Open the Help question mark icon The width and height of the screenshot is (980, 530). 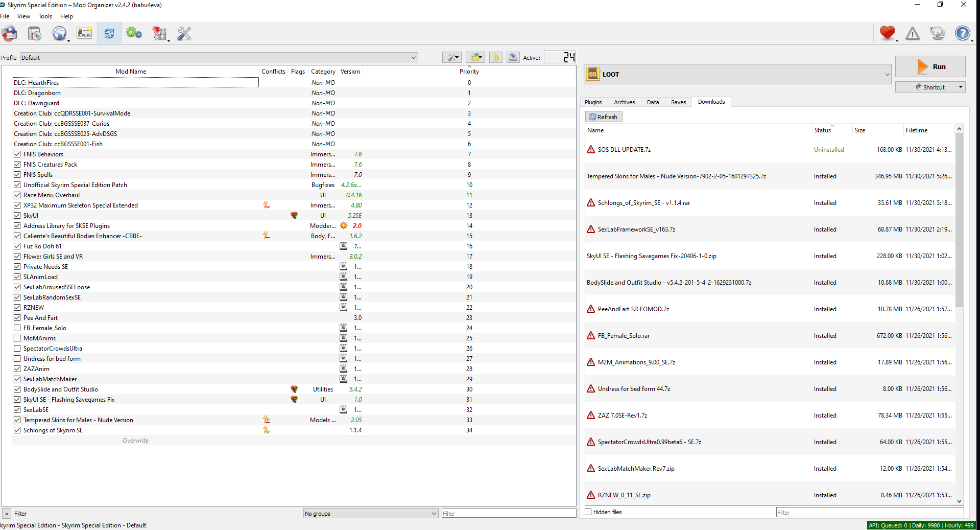[963, 34]
